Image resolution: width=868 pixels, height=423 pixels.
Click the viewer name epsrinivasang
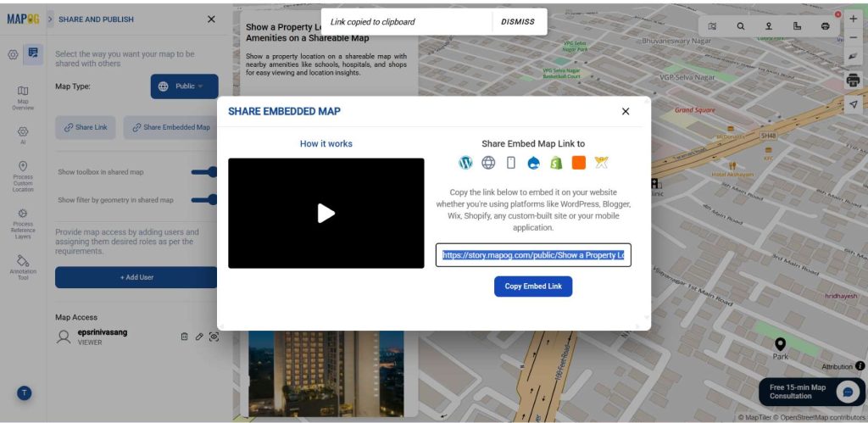(x=103, y=332)
